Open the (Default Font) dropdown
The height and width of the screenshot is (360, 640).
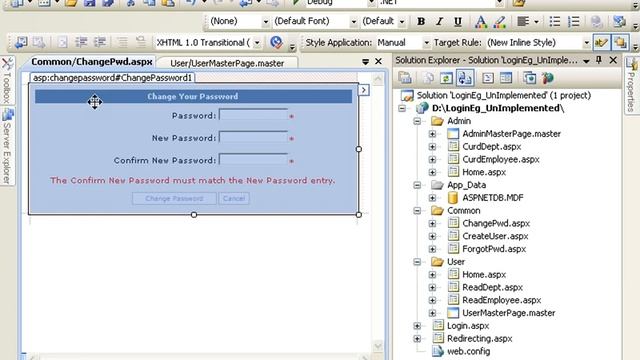pyautogui.click(x=353, y=21)
